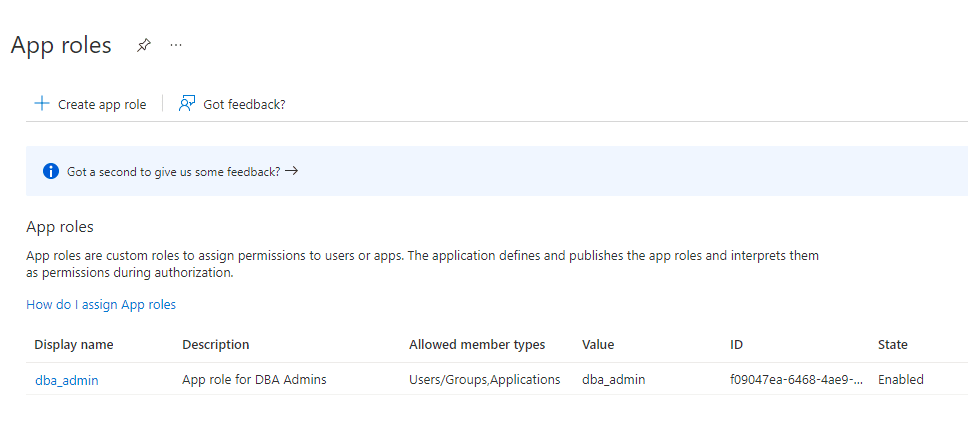Select the Allowed member types column header
Image resolution: width=968 pixels, height=434 pixels.
pyautogui.click(x=477, y=345)
